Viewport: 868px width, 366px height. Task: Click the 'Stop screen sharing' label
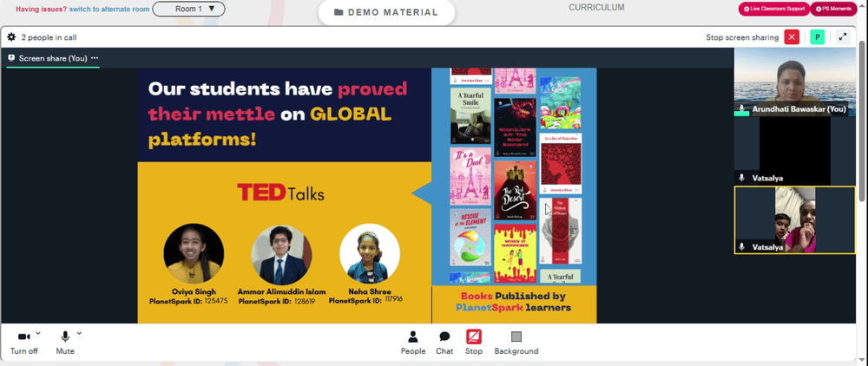click(x=742, y=37)
